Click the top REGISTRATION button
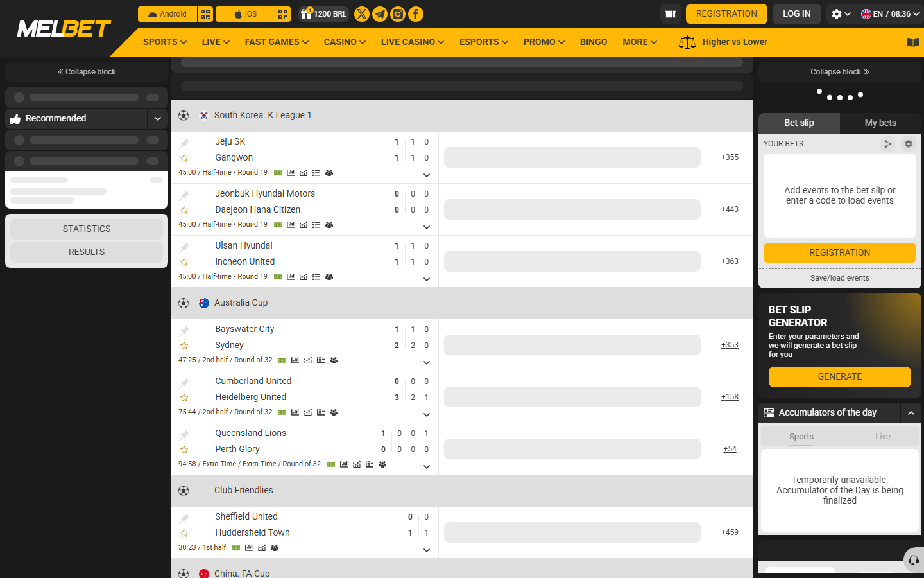The width and height of the screenshot is (924, 578). (x=726, y=14)
